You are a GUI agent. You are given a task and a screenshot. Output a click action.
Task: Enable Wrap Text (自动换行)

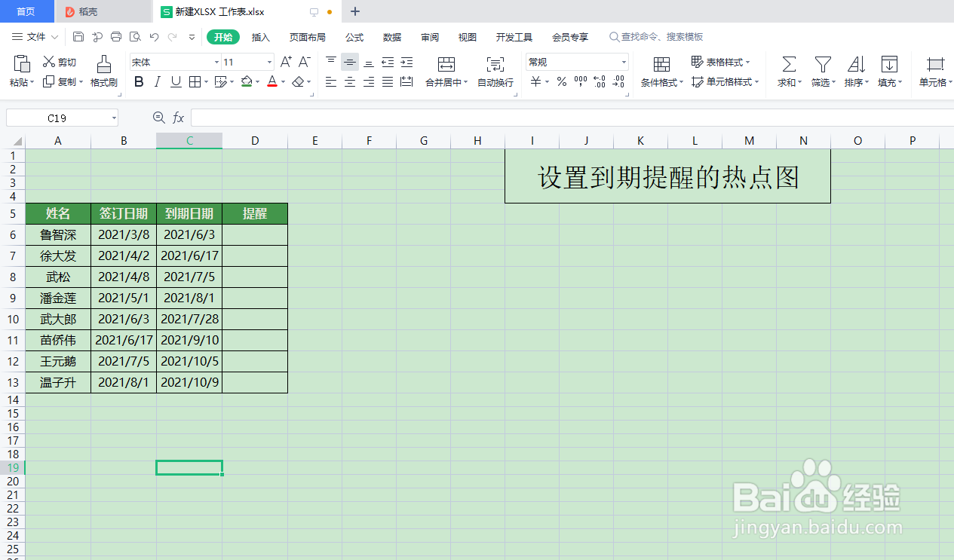pyautogui.click(x=494, y=72)
